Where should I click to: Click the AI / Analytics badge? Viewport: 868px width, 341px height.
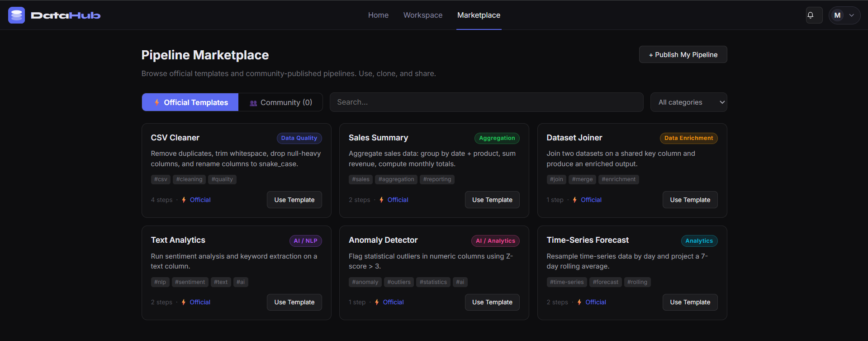coord(495,241)
